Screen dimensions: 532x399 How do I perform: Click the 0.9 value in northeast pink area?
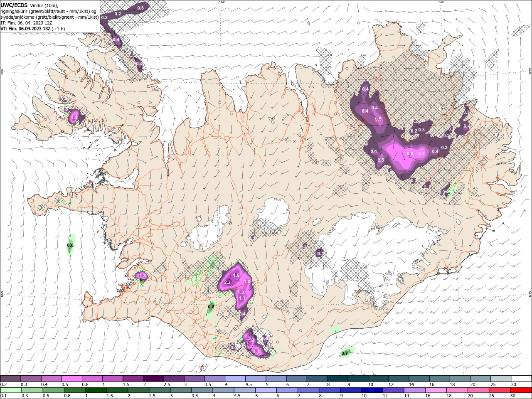pyautogui.click(x=409, y=153)
